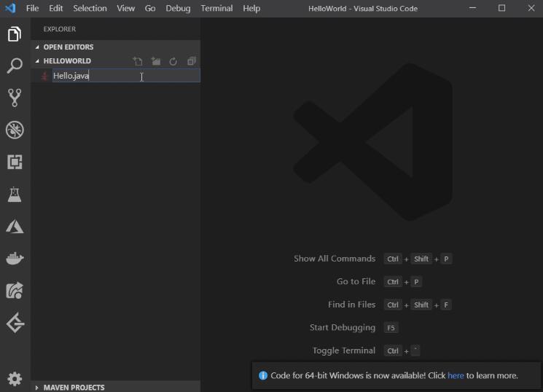Open the Edit menu
The image size is (543, 392).
pos(55,8)
